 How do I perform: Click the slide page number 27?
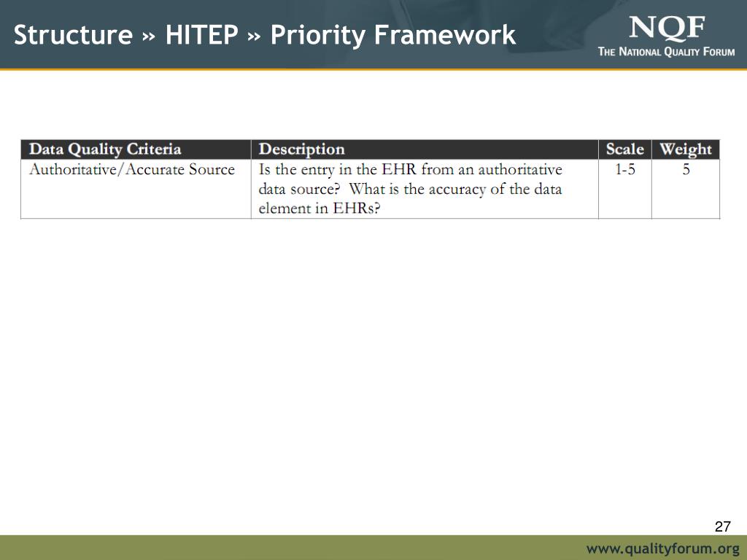tap(722, 526)
